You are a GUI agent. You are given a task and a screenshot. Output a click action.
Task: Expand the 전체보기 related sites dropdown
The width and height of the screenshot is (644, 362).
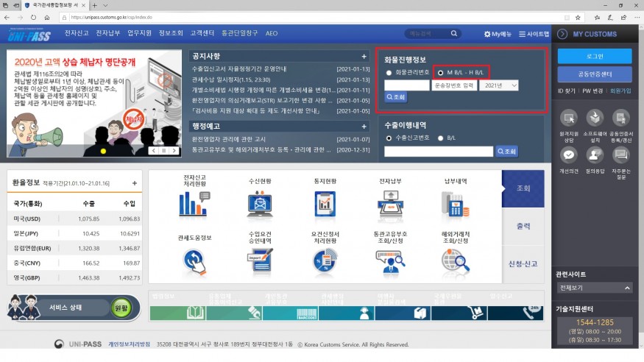595,288
